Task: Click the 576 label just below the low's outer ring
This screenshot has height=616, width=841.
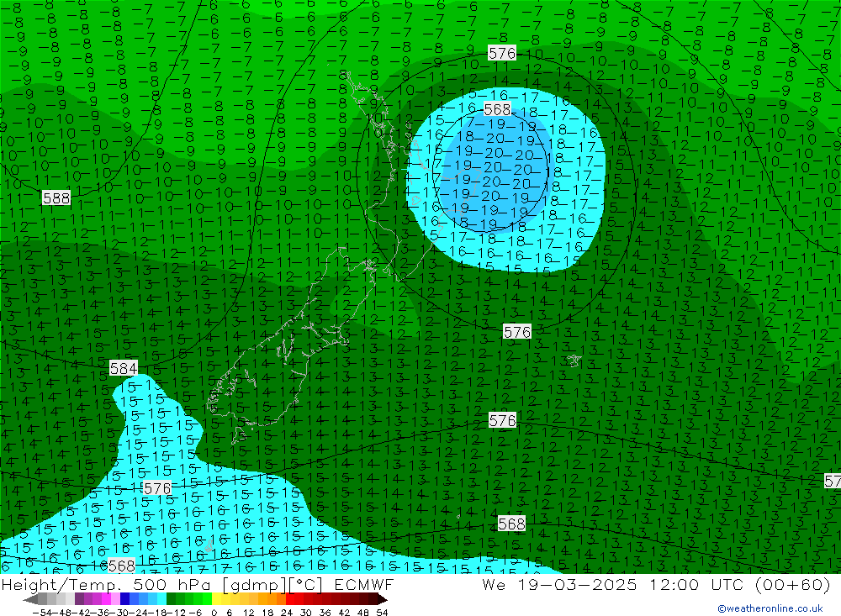Action: click(x=517, y=332)
